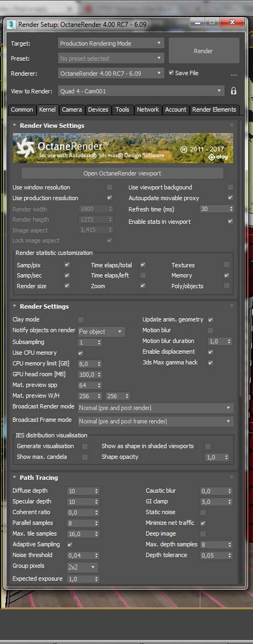Click the GI clamp spinner arrows
Screen dimensions: 253x644
click(x=230, y=502)
